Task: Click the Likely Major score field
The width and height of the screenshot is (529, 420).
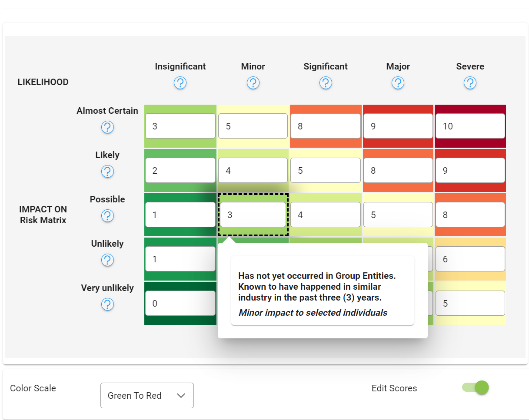Action: coord(398,171)
